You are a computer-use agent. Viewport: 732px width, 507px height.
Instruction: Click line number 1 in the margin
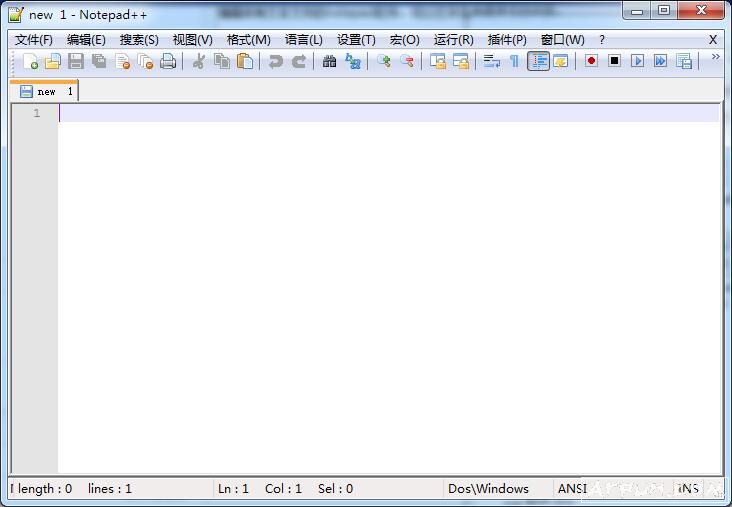tap(36, 113)
